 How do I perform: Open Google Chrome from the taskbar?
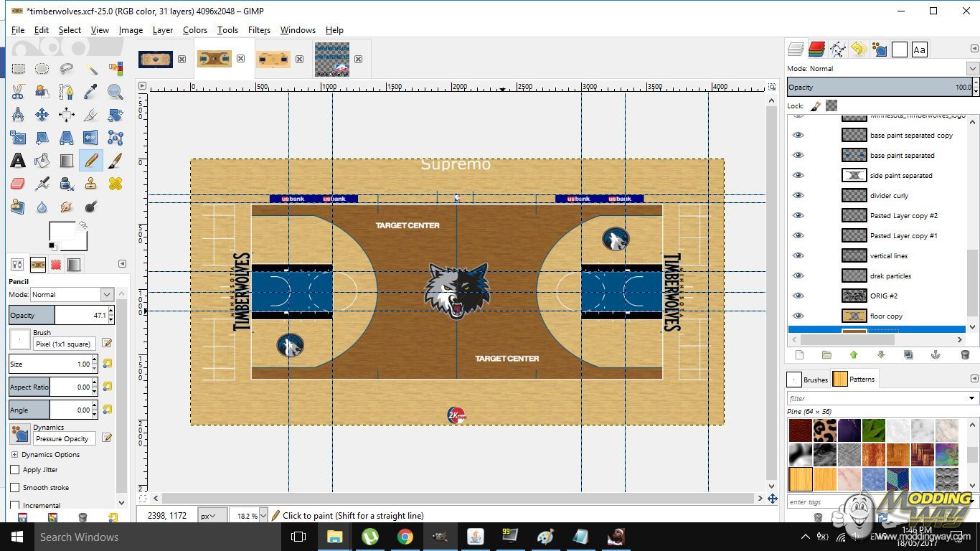(405, 537)
